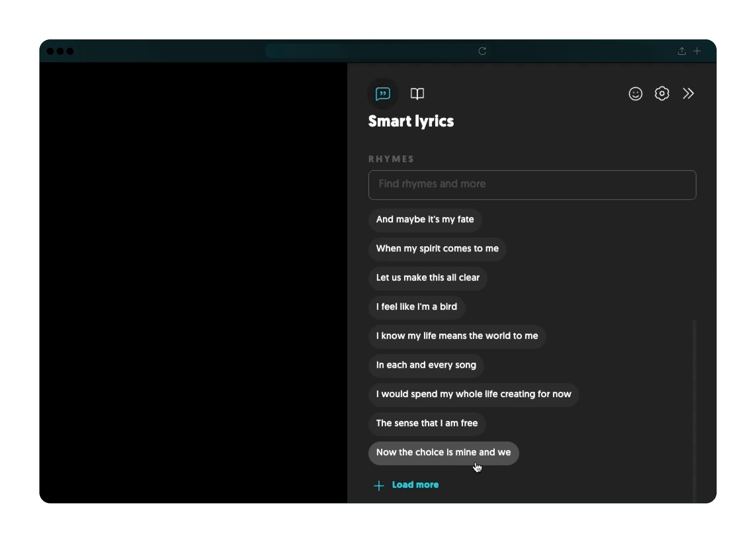The image size is (756, 543).
Task: Select lyric "When my spirit comes to me"
Action: tap(437, 249)
